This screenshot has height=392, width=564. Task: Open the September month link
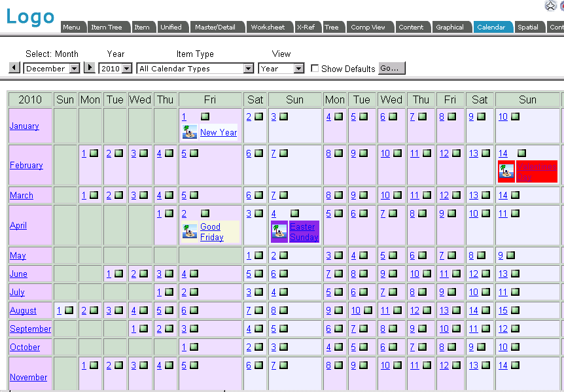tap(30, 329)
